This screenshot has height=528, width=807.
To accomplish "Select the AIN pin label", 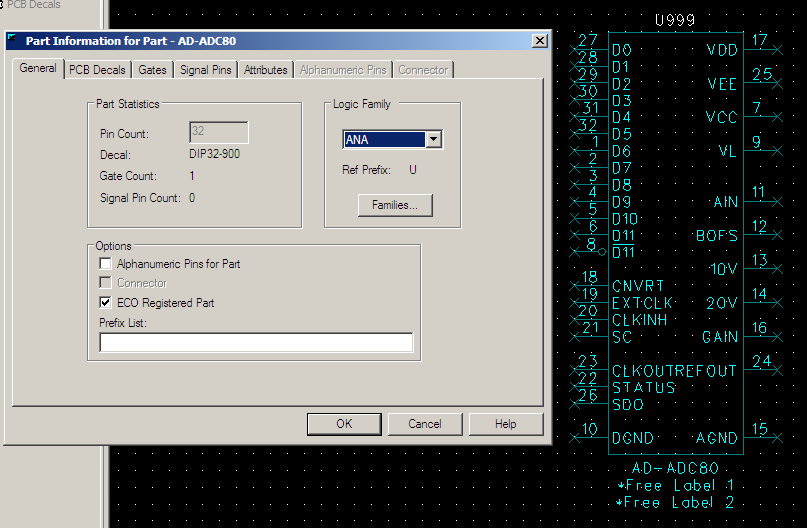I will coord(726,202).
